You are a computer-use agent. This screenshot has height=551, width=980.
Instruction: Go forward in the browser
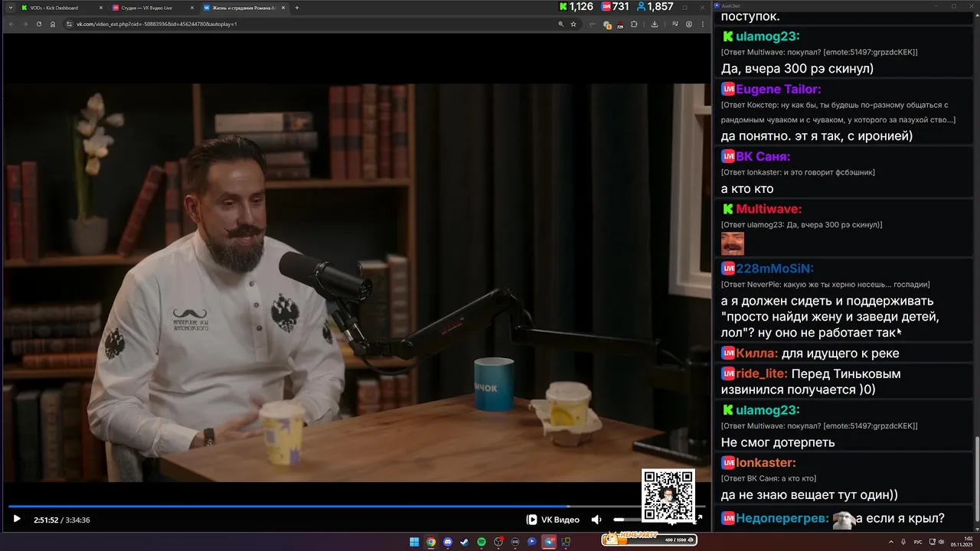(x=24, y=24)
